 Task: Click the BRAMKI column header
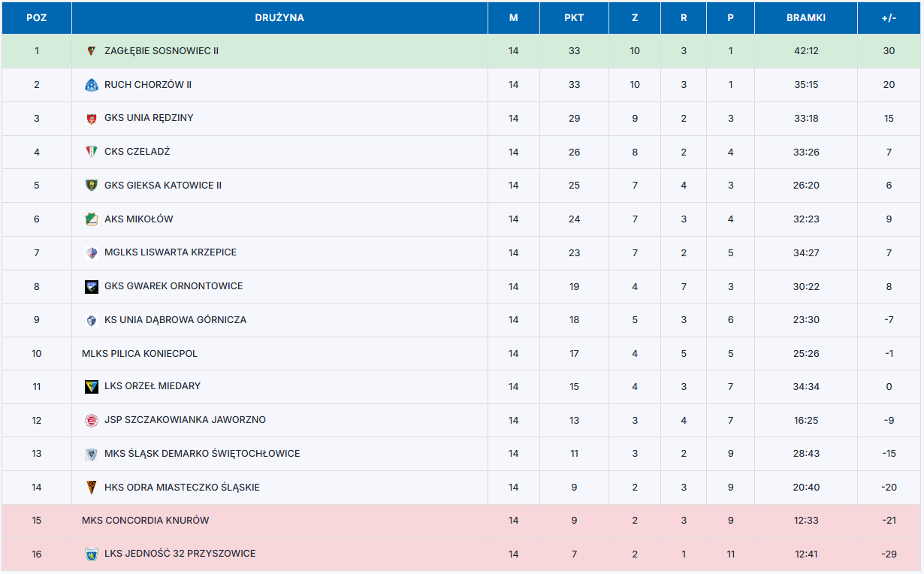pyautogui.click(x=806, y=18)
